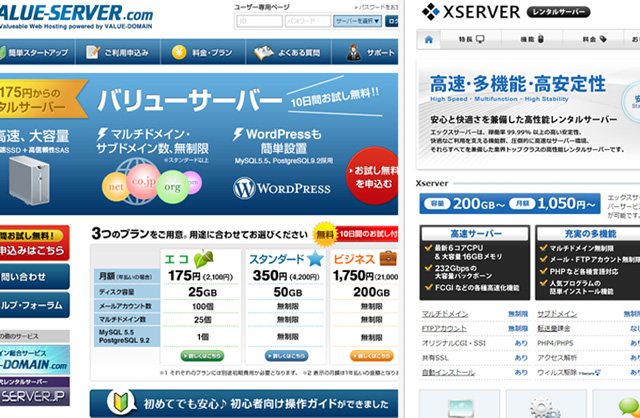The width and height of the screenshot is (640, 418).
Task: Click the ウィルス駆除 row text
Action: tap(557, 372)
